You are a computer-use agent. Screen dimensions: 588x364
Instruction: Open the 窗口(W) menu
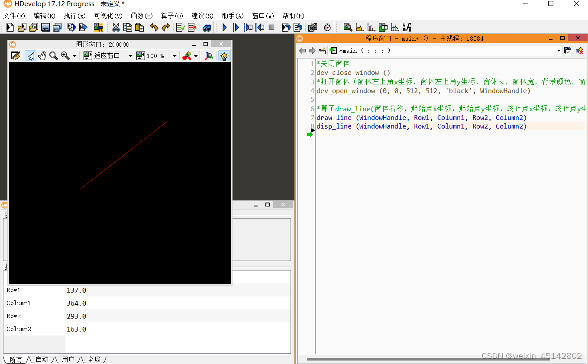click(263, 16)
